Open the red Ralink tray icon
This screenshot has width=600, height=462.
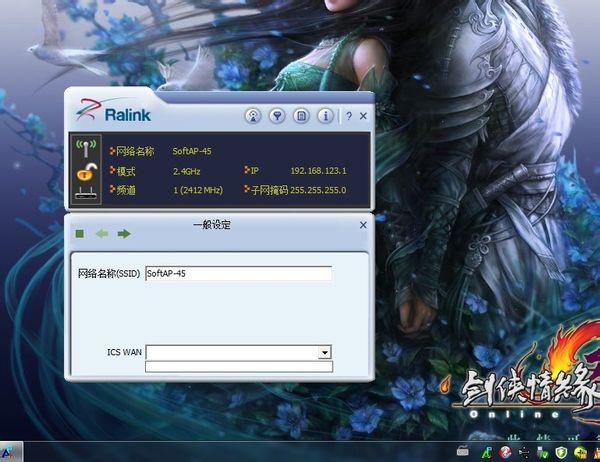coord(505,453)
